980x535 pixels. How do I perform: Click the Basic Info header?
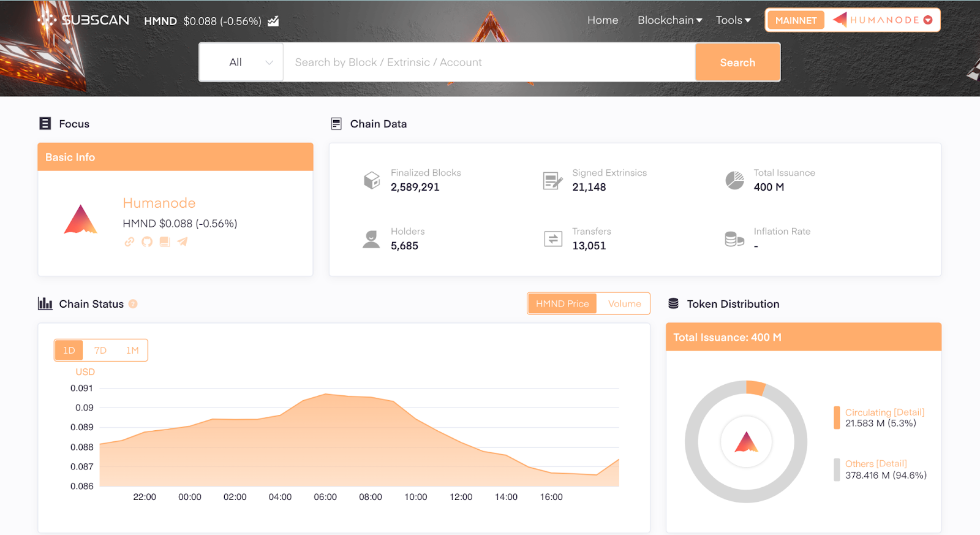click(175, 157)
